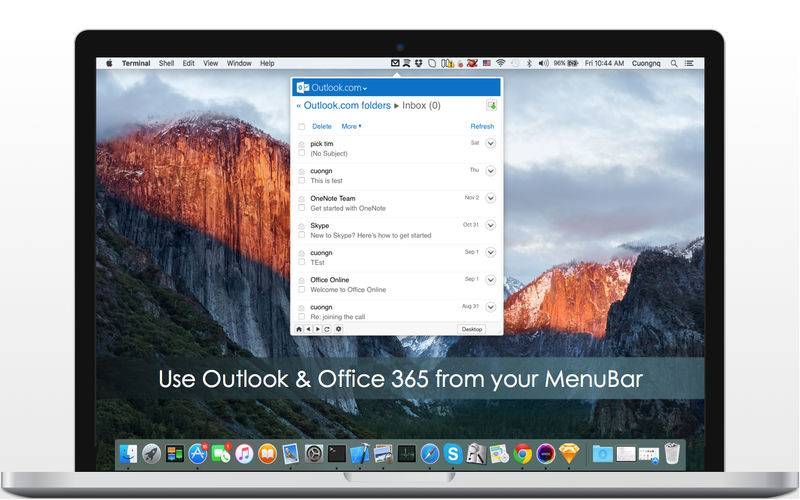Image resolution: width=800 pixels, height=500 pixels.
Task: Open Spotlight search magnifier icon
Action: [674, 63]
